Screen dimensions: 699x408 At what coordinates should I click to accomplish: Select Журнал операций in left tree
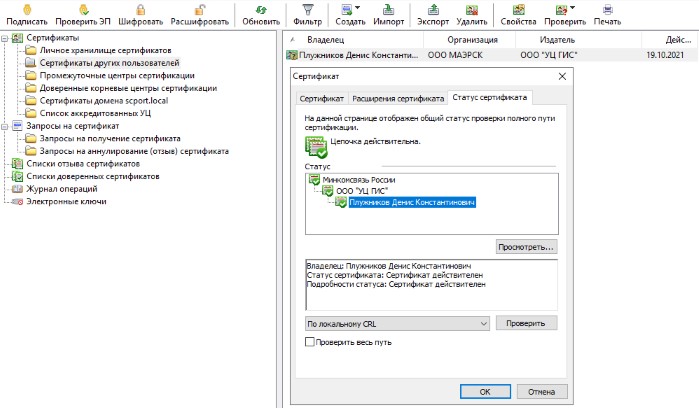(54, 188)
